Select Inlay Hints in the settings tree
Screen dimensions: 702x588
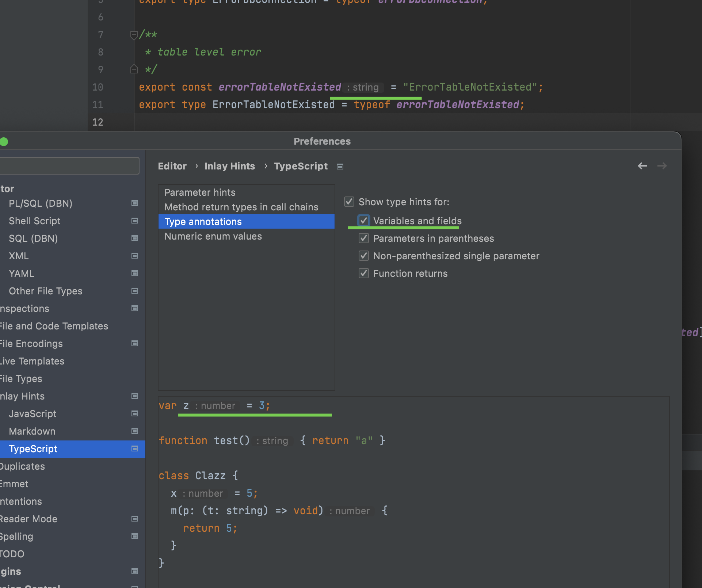22,396
